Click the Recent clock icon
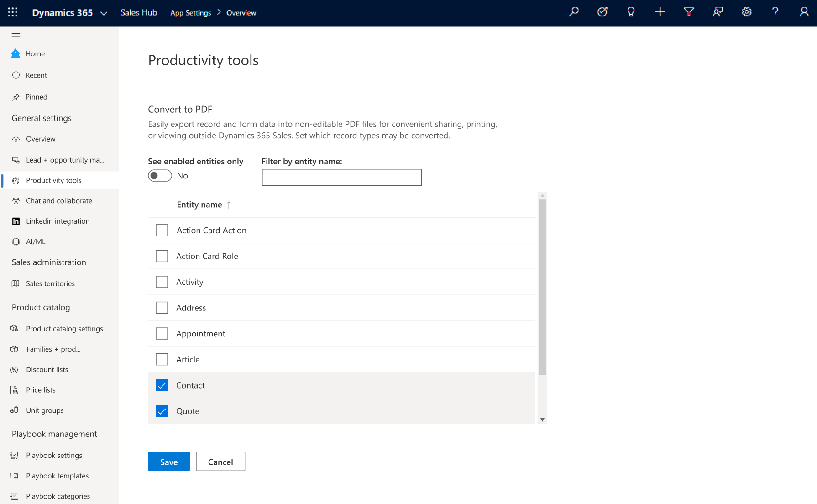 (x=16, y=75)
